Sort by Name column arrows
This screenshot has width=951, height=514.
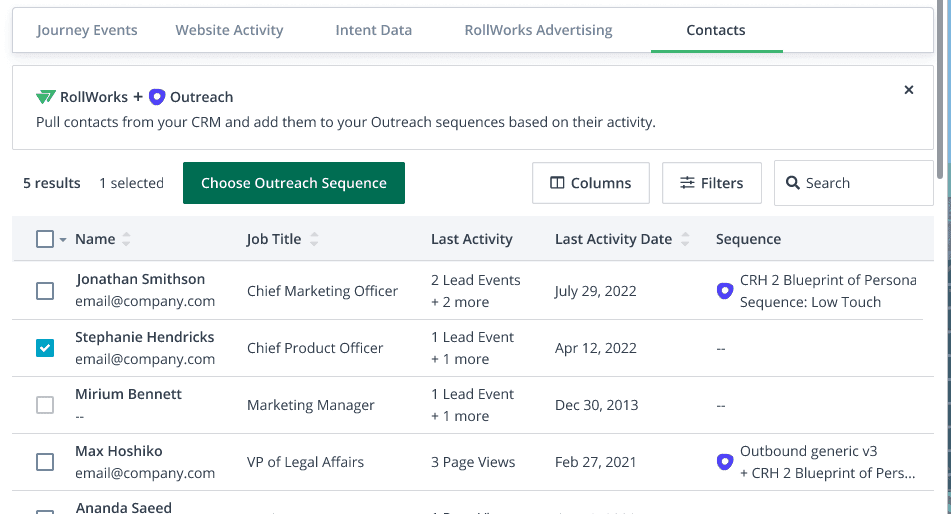(x=126, y=240)
